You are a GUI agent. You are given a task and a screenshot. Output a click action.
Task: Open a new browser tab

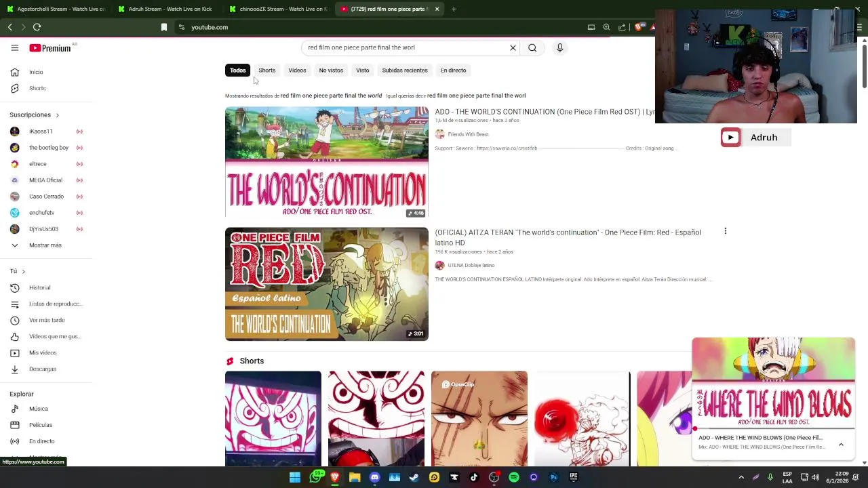pyautogui.click(x=454, y=9)
